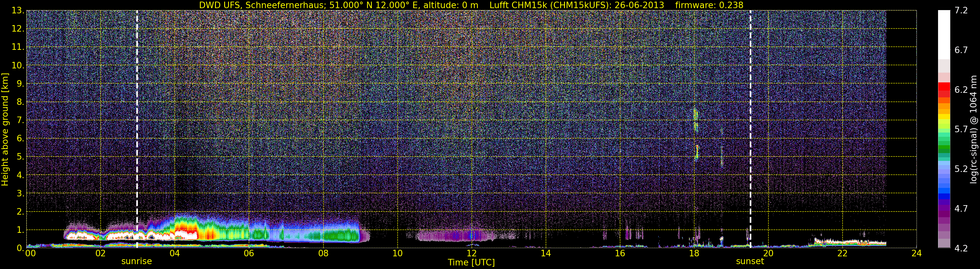Click the height axis tick label "10."
Image resolution: width=980 pixels, height=269 pixels.
(18, 65)
